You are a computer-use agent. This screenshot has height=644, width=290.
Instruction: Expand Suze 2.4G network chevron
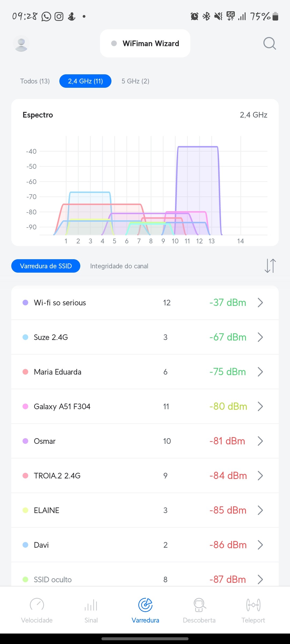260,337
